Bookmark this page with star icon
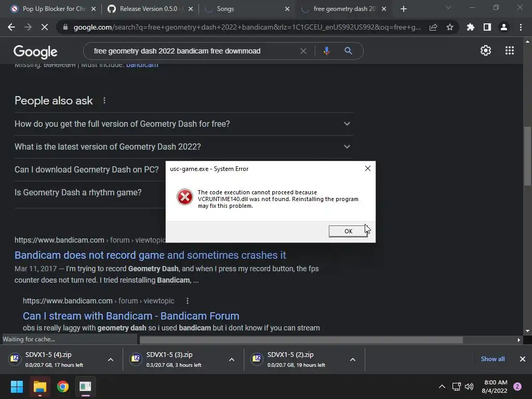 coord(450,27)
